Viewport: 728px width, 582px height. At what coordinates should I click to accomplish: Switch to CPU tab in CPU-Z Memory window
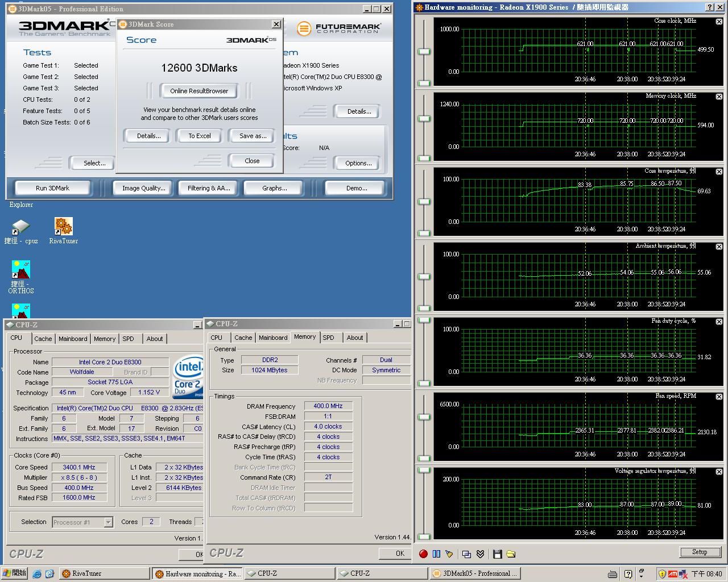coord(217,338)
